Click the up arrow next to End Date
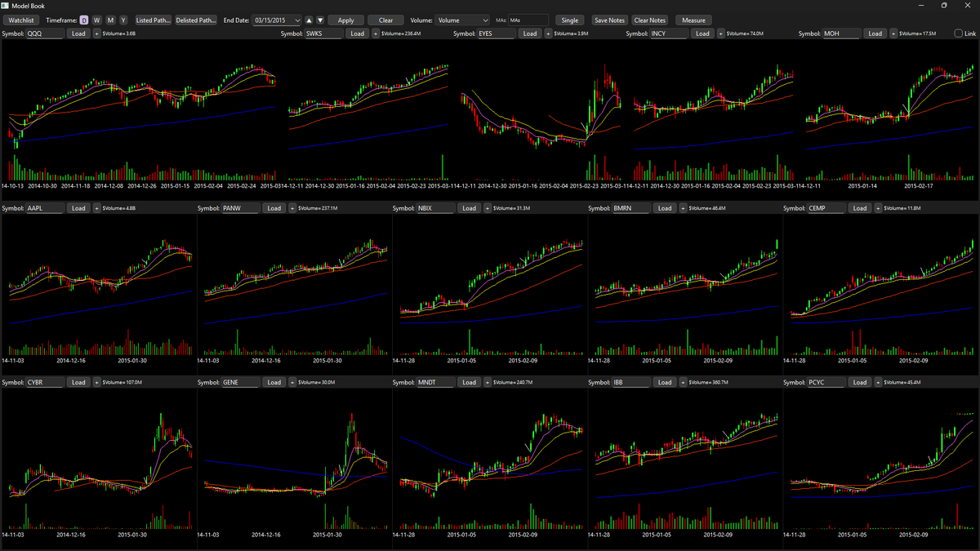This screenshot has height=551, width=980. click(x=309, y=20)
